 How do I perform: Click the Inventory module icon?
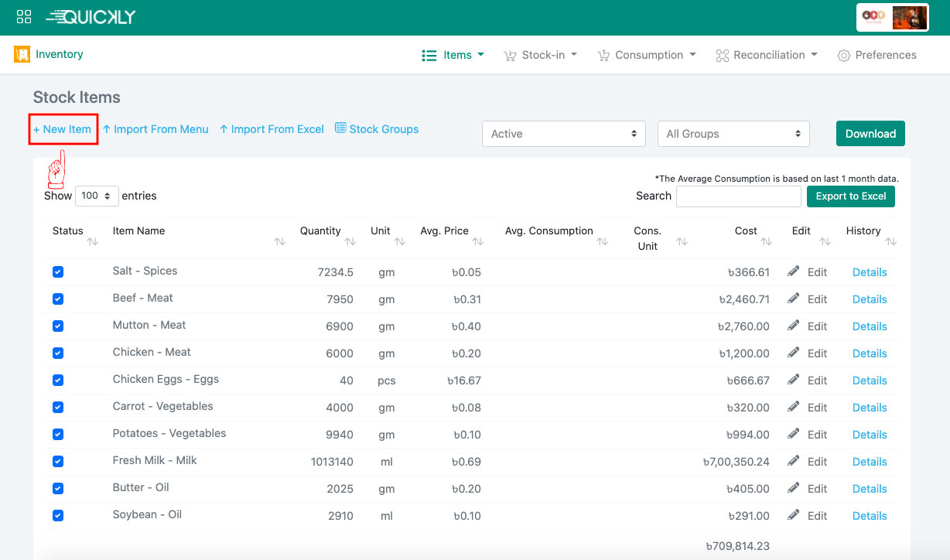(x=22, y=54)
